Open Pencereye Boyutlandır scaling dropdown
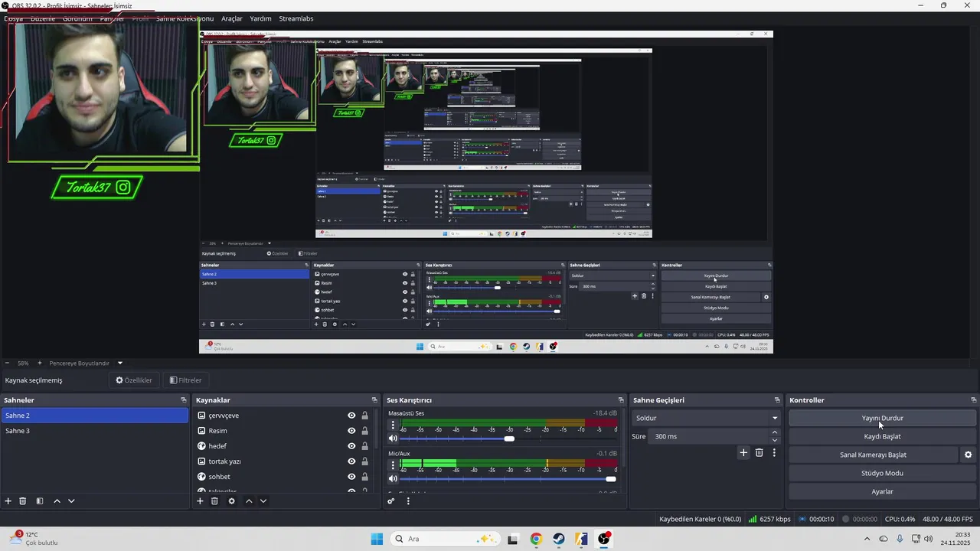 pos(86,363)
